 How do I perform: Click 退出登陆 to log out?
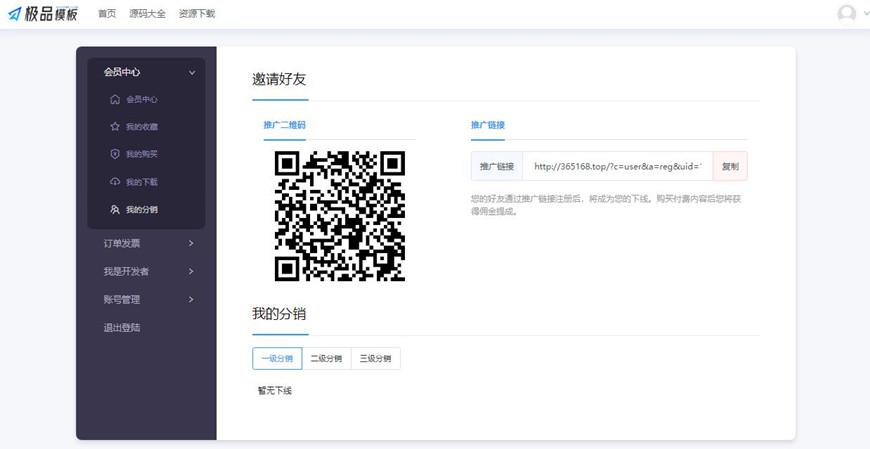coord(122,327)
